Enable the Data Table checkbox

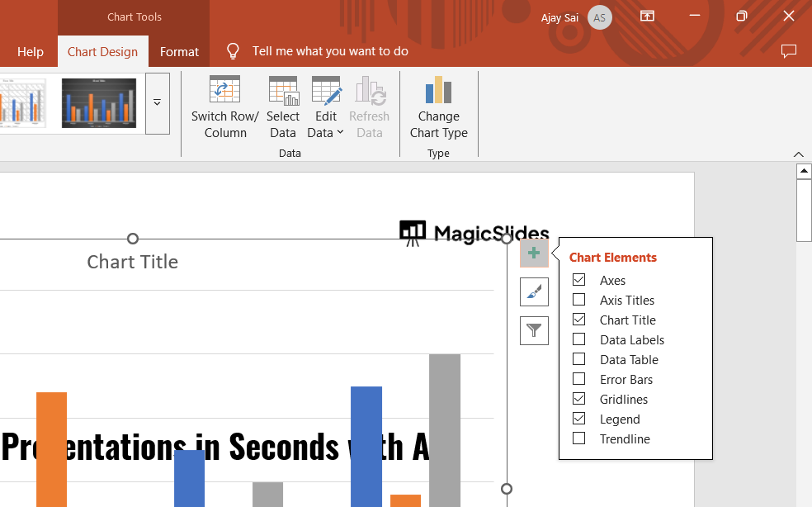[x=579, y=358]
